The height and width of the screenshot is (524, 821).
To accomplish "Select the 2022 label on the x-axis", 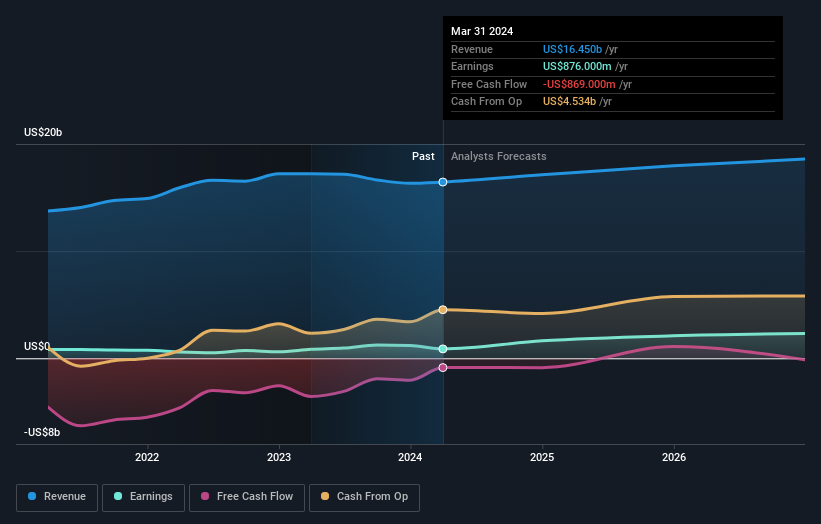I will (x=147, y=457).
